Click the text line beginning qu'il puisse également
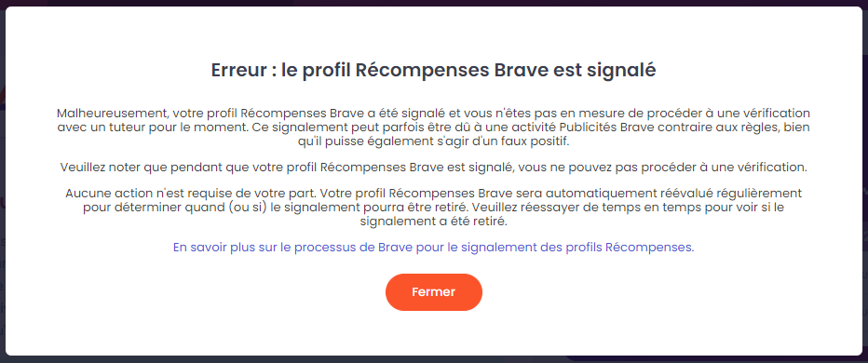Viewport: 868px width, 363px height. click(433, 141)
